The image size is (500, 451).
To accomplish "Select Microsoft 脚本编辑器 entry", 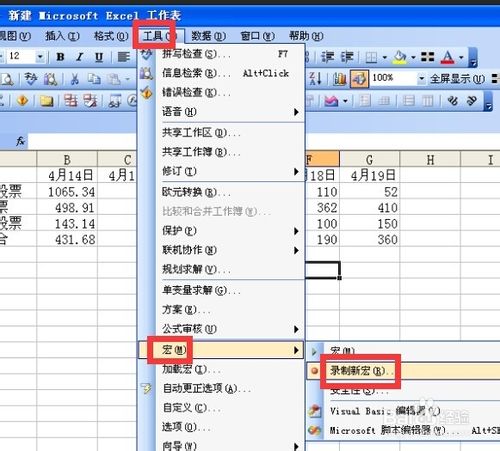I will coord(403,430).
